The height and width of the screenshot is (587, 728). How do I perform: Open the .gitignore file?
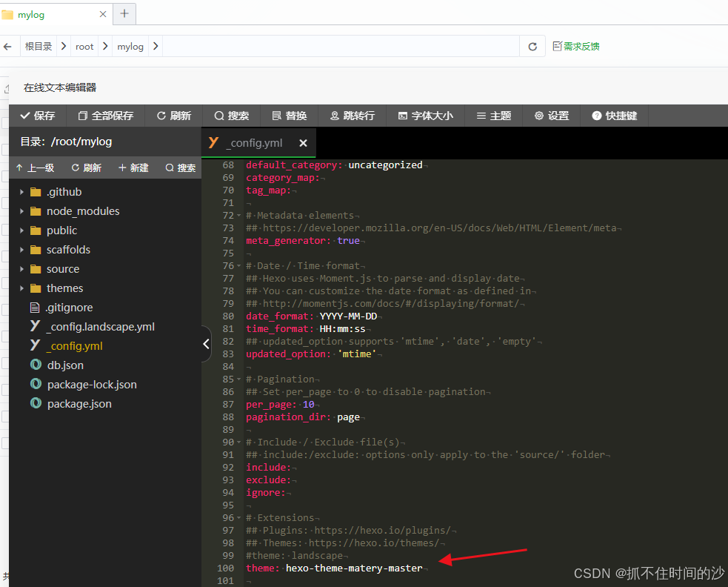69,308
